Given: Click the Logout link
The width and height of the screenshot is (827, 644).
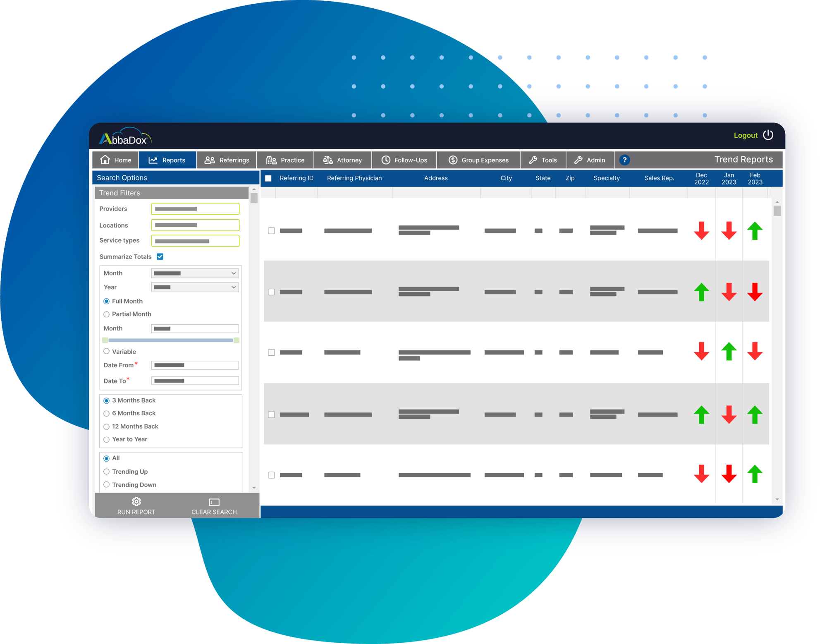Looking at the screenshot, I should click(x=746, y=135).
